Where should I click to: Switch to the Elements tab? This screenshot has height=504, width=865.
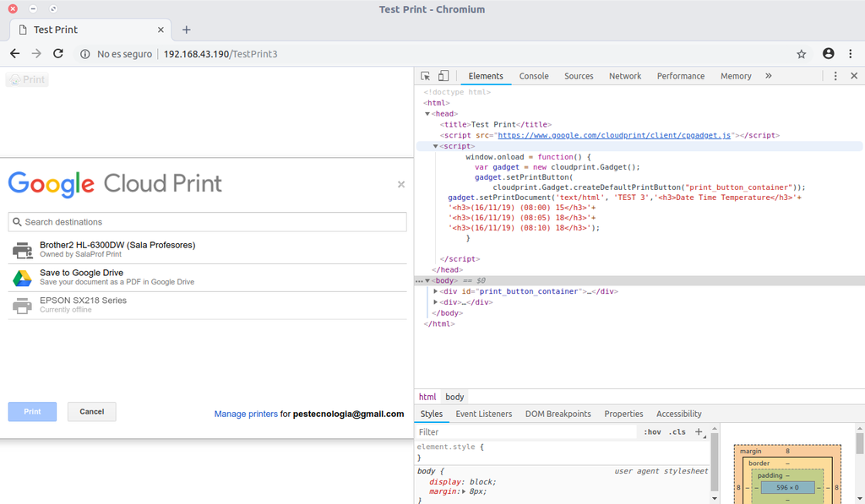tap(486, 76)
